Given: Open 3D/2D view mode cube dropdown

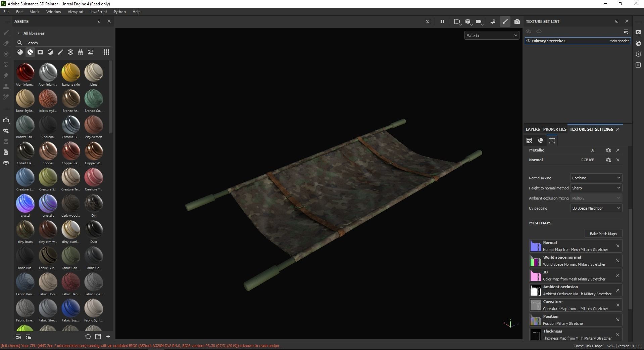Looking at the screenshot, I should 468,22.
